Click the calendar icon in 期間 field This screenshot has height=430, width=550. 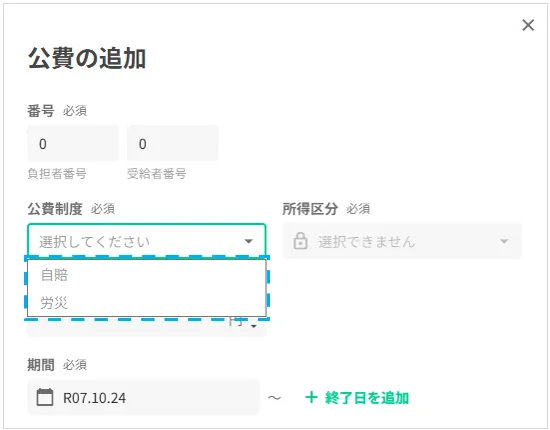pyautogui.click(x=45, y=397)
